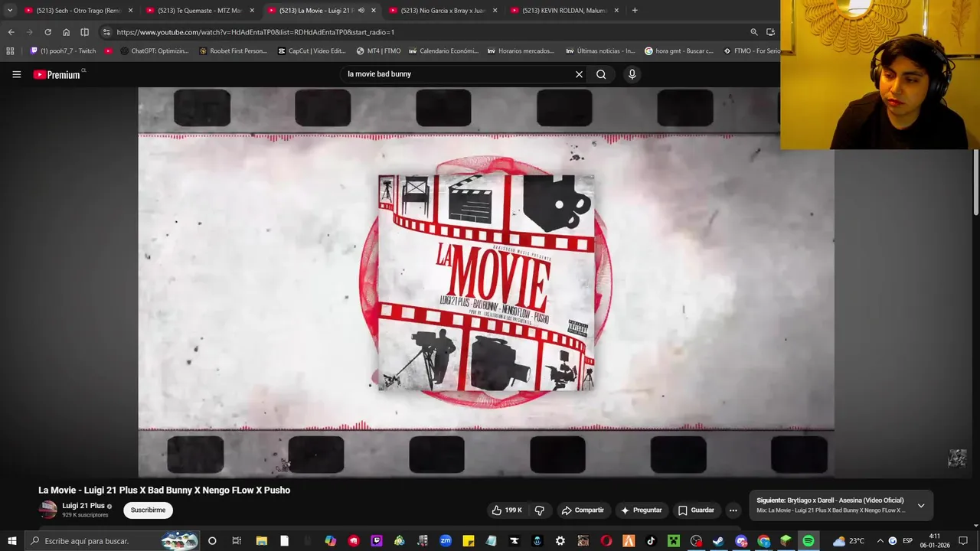The image size is (980, 551).
Task: Open Windows notifications center icon
Action: click(963, 541)
